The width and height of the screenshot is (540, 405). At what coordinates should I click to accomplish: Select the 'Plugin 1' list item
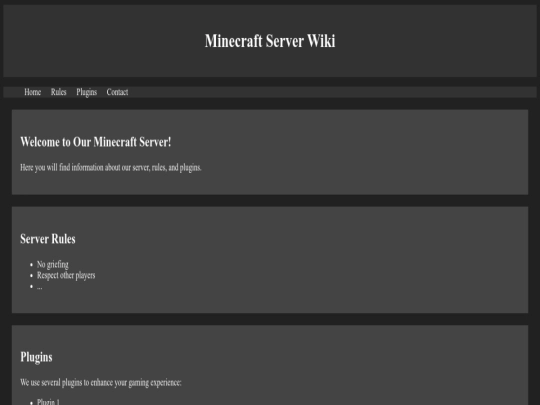click(48, 402)
